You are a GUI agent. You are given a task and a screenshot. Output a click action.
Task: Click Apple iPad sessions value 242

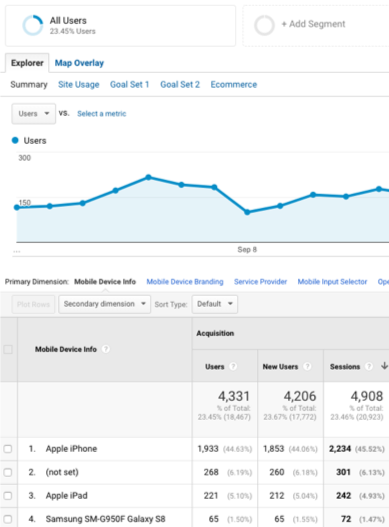(344, 496)
